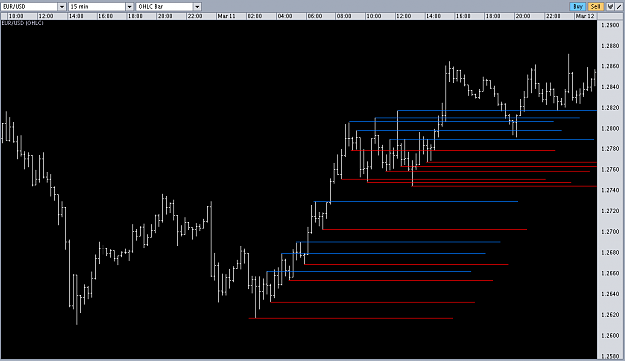Select the lowest red line near 1.2620

click(x=351, y=318)
